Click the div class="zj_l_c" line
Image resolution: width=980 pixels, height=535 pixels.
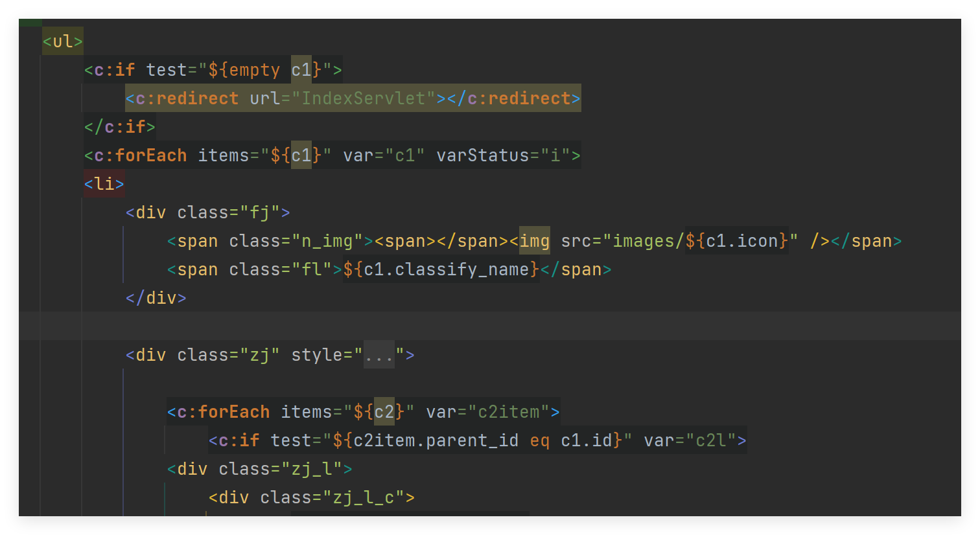pyautogui.click(x=312, y=497)
